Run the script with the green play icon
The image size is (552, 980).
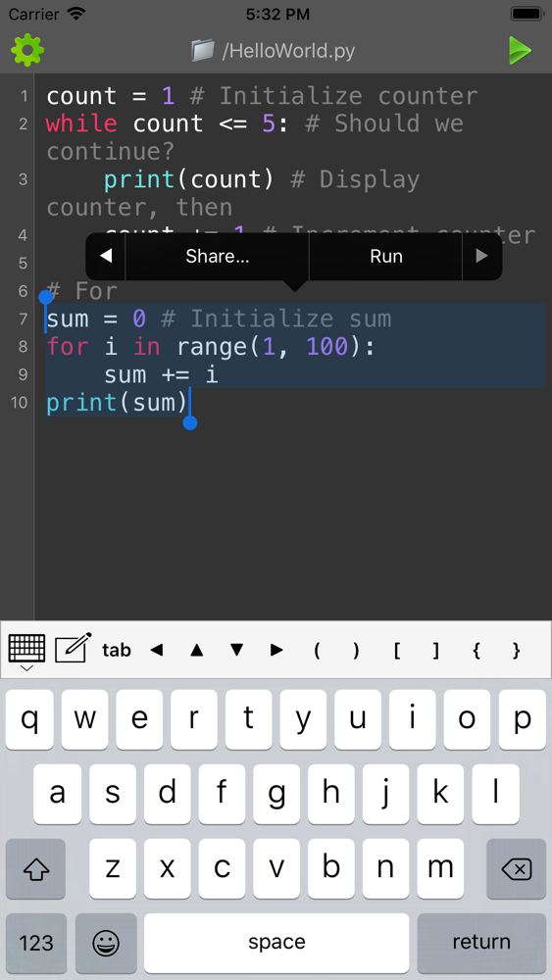(x=520, y=50)
